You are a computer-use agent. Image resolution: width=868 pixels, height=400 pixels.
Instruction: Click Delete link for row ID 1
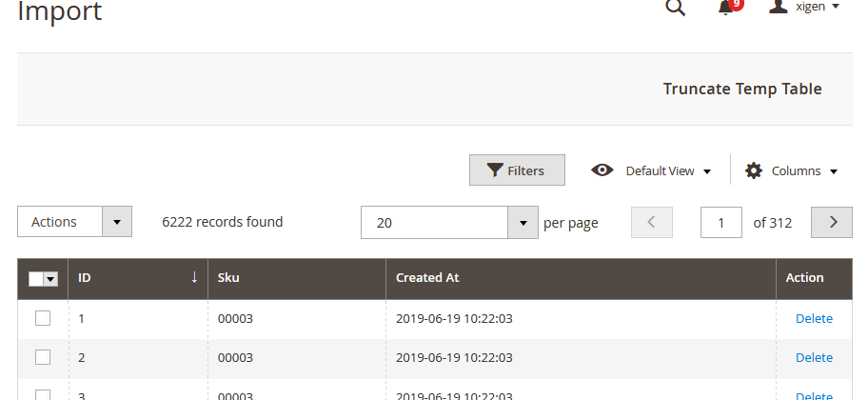(x=814, y=318)
